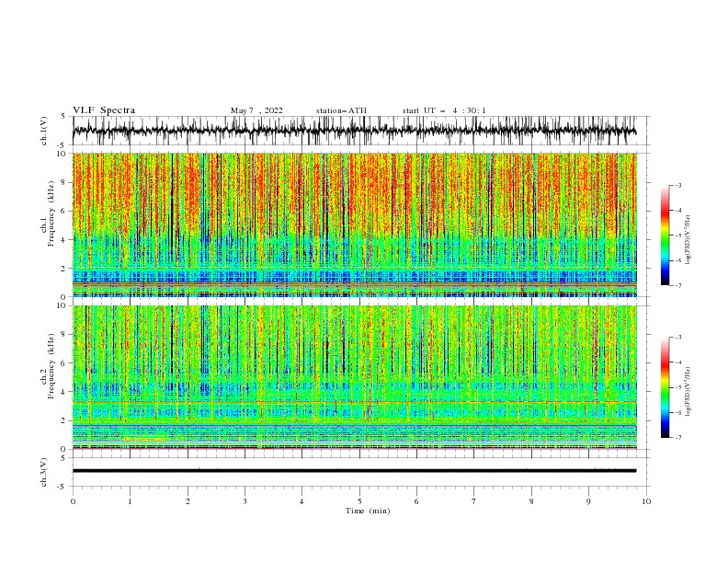The height and width of the screenshot is (563, 728).
Task: Click the ch.3 flat voltage trace
Action: (354, 471)
